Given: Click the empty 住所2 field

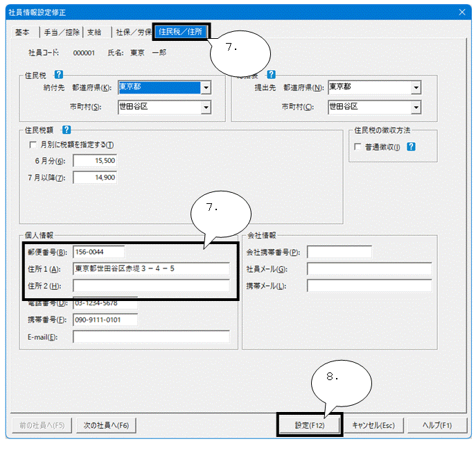Looking at the screenshot, I should coord(151,286).
